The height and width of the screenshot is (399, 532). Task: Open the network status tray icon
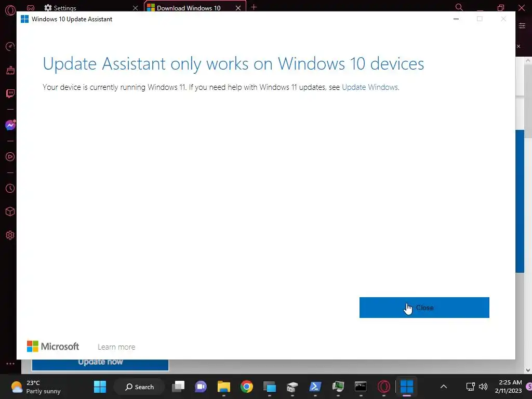(470, 387)
